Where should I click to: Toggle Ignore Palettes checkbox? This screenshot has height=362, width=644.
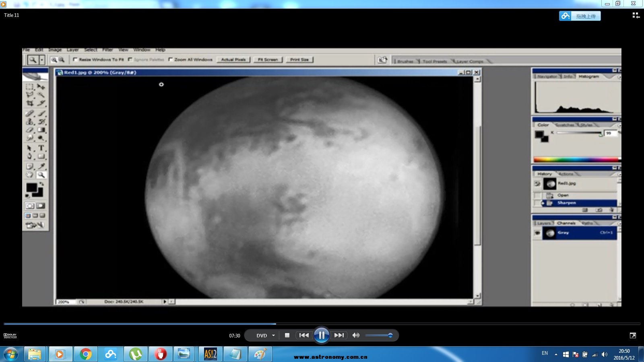[130, 60]
